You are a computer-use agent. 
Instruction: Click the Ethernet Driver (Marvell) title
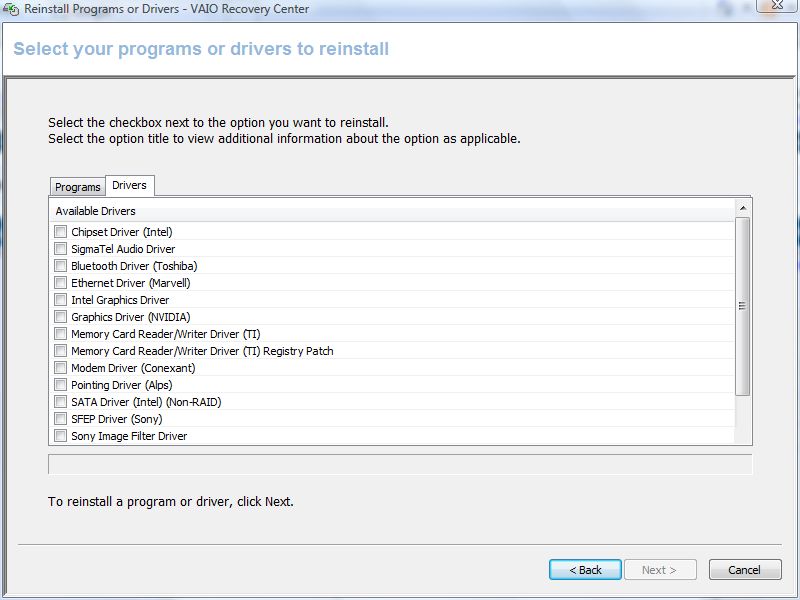[x=131, y=283]
